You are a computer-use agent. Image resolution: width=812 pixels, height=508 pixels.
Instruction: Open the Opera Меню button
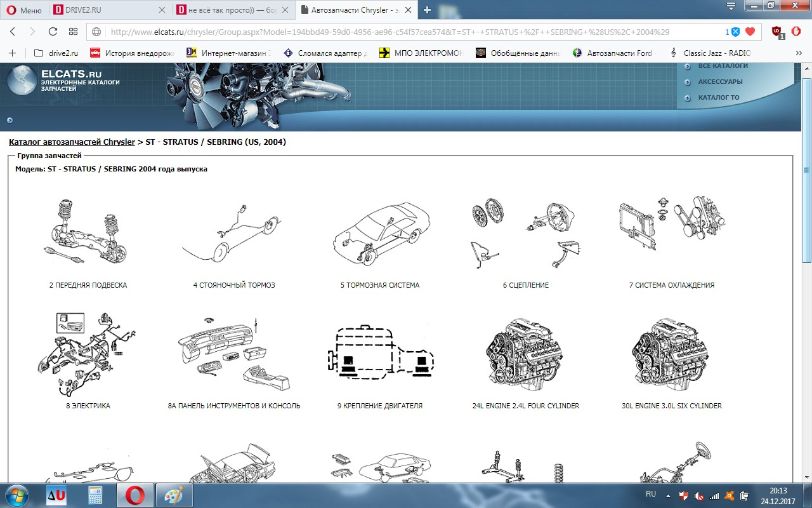24,10
